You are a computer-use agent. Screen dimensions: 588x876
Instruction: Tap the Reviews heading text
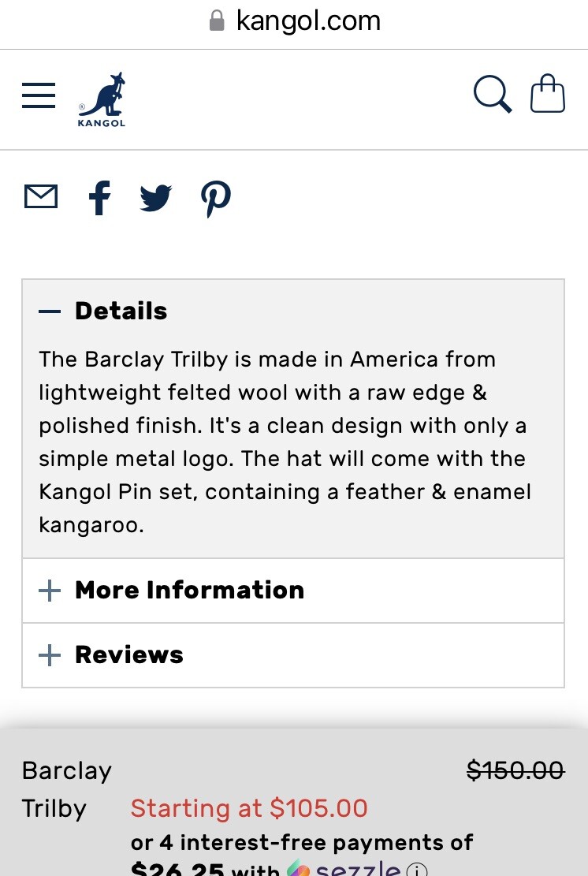(x=129, y=655)
